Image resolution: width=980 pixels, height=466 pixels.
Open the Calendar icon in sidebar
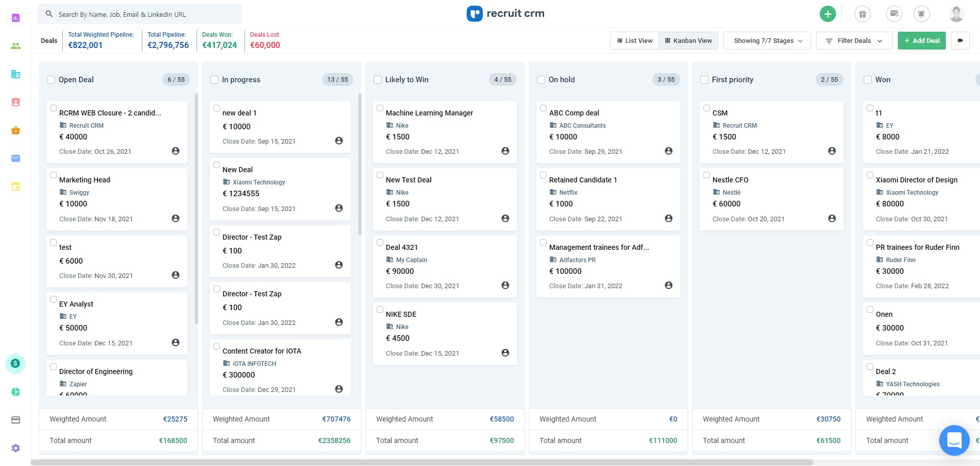point(16,187)
